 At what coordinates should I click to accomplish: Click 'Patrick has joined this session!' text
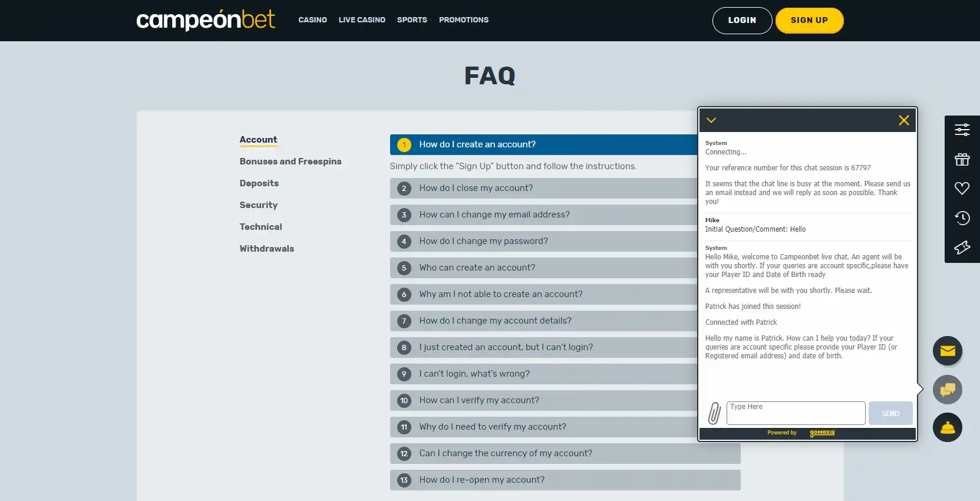click(753, 306)
